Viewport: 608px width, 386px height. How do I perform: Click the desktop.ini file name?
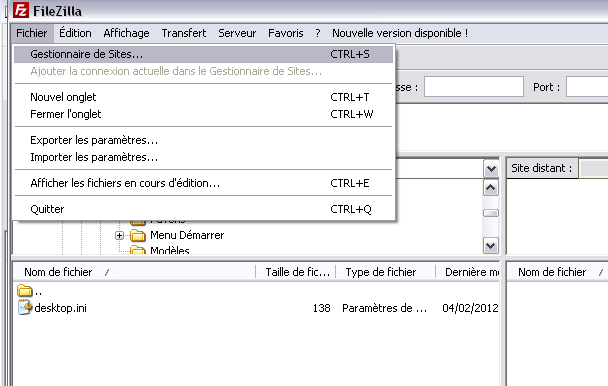(x=60, y=308)
